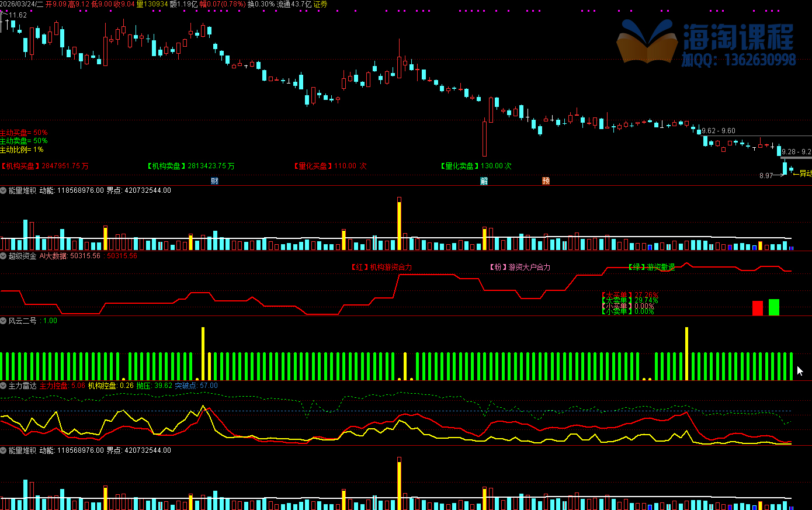Expand the 主力雷达 indicator menu arrow
This screenshot has height=510, width=812.
(x=4, y=386)
